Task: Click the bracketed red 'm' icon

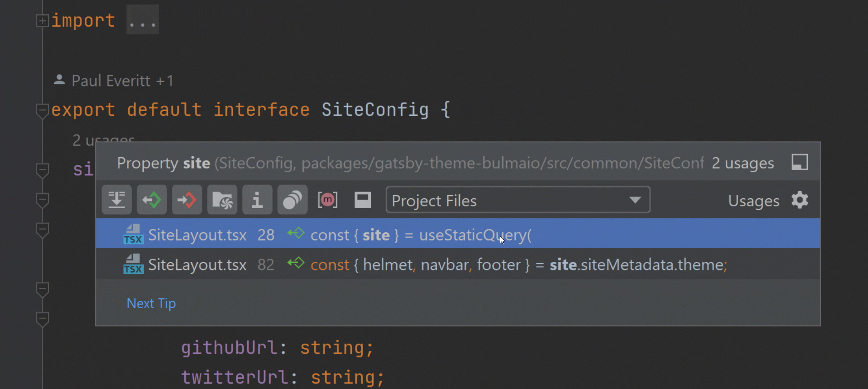Action: coord(328,200)
